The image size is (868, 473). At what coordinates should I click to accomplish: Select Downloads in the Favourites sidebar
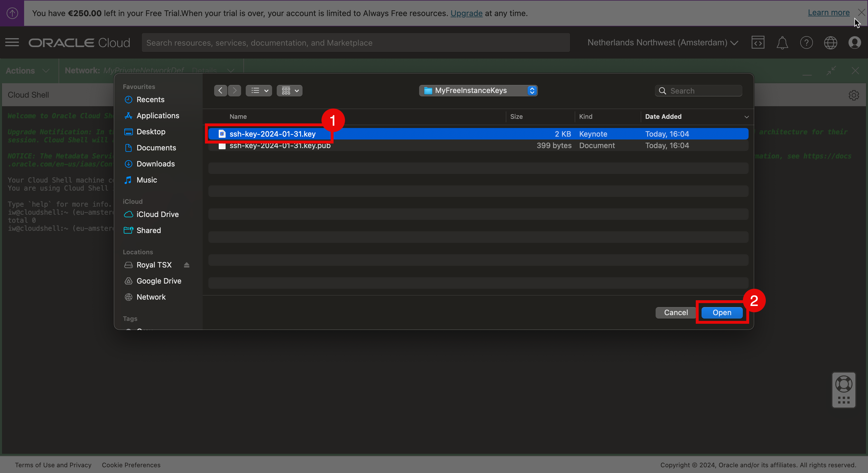tap(155, 164)
